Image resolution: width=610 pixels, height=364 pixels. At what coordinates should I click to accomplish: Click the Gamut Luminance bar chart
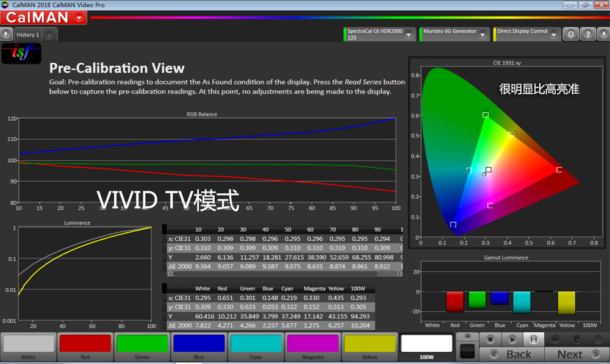[510, 291]
